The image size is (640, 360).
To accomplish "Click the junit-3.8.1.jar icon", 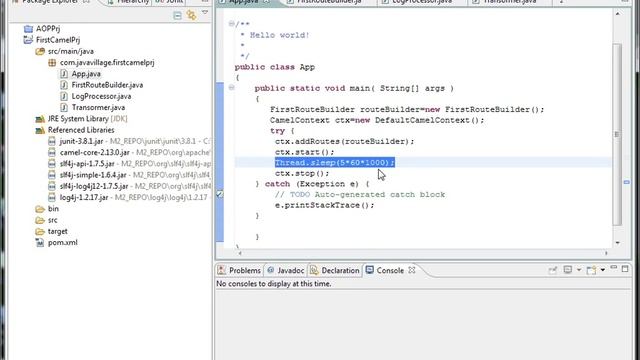I will pos(52,141).
